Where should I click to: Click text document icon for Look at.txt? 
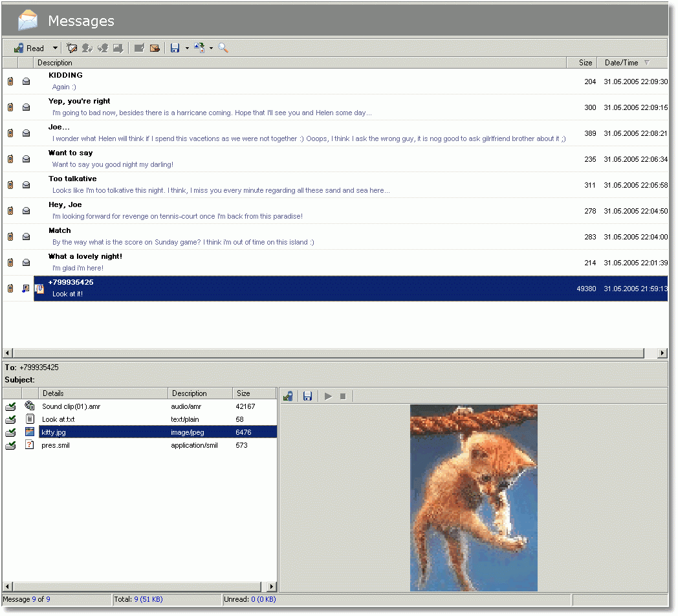tap(29, 419)
